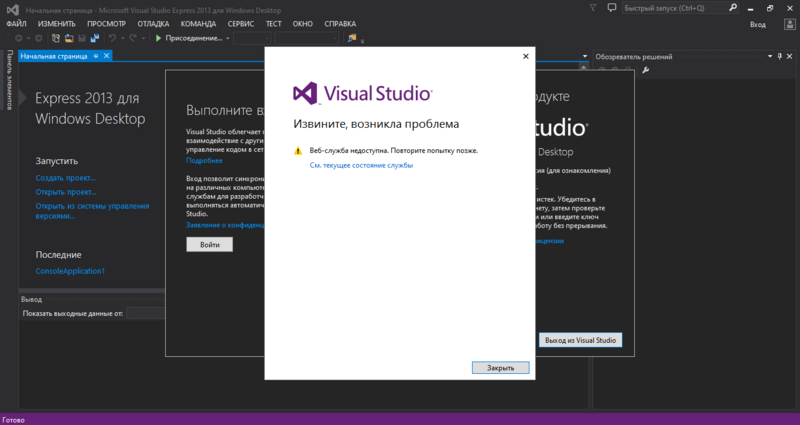
Task: Click the Открыть проект link
Action: 66,192
